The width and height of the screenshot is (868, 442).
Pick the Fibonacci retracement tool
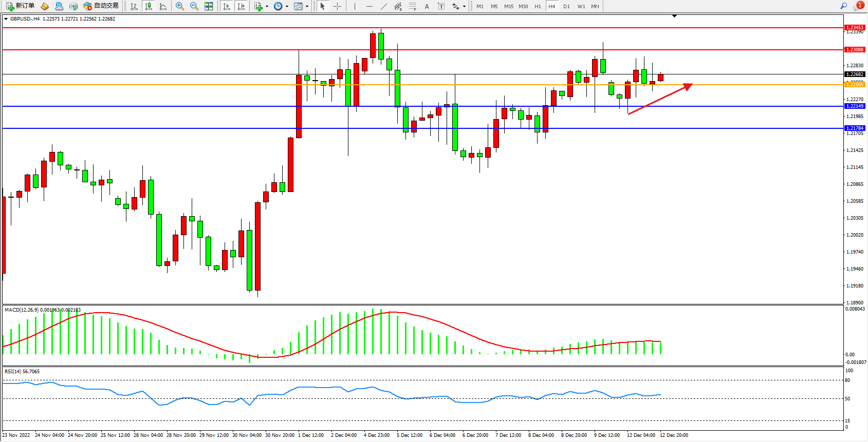[x=412, y=6]
